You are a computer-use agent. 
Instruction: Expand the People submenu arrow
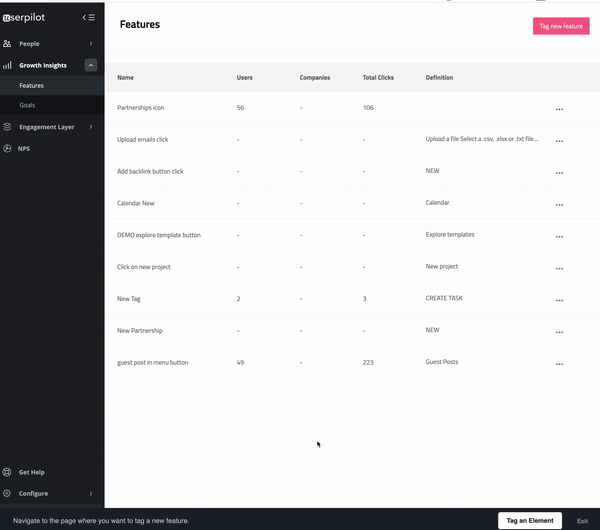[91, 44]
